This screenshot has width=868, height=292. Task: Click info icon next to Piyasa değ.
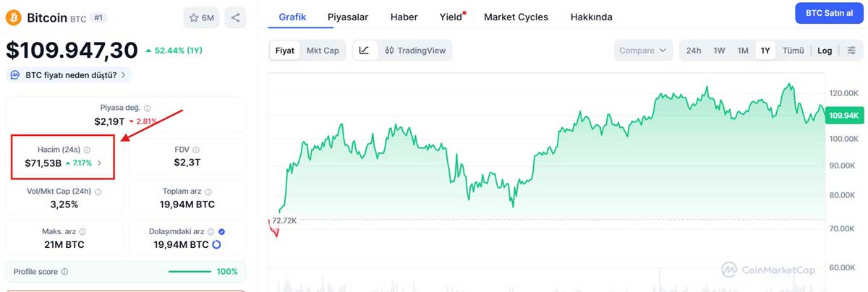pos(148,108)
